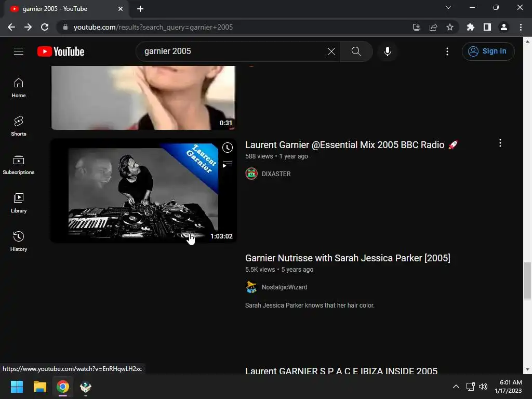Image resolution: width=532 pixels, height=399 pixels.
Task: Click page vertical scrollbar thumb
Action: pyautogui.click(x=527, y=281)
